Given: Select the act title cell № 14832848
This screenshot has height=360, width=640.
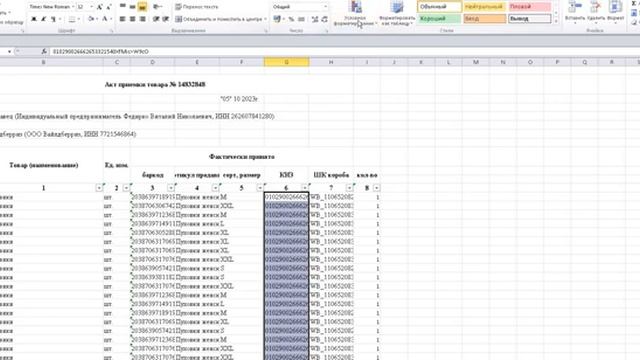Looking at the screenshot, I should pos(155,84).
